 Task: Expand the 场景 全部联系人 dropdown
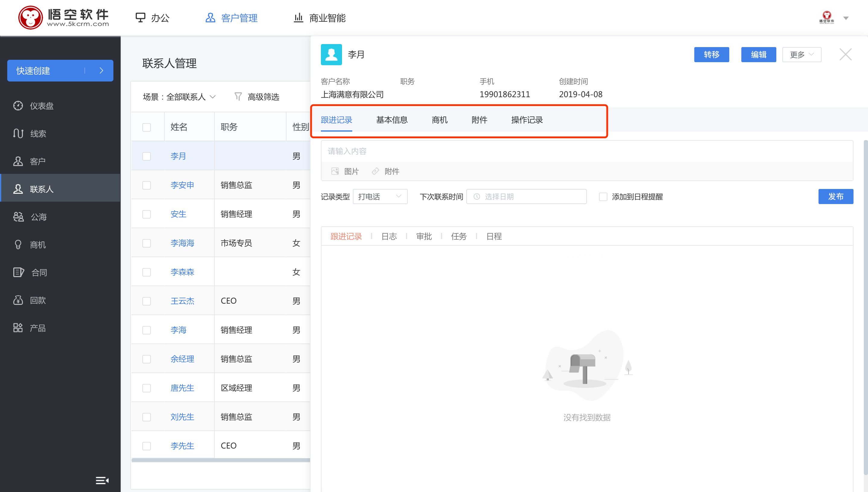click(179, 97)
